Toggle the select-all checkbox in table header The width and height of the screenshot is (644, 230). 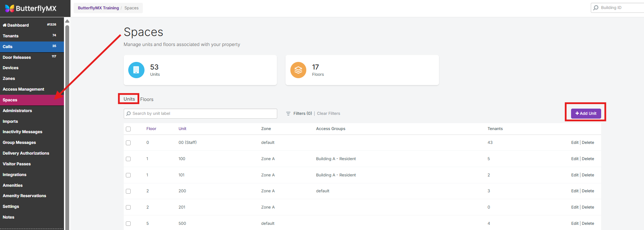128,129
